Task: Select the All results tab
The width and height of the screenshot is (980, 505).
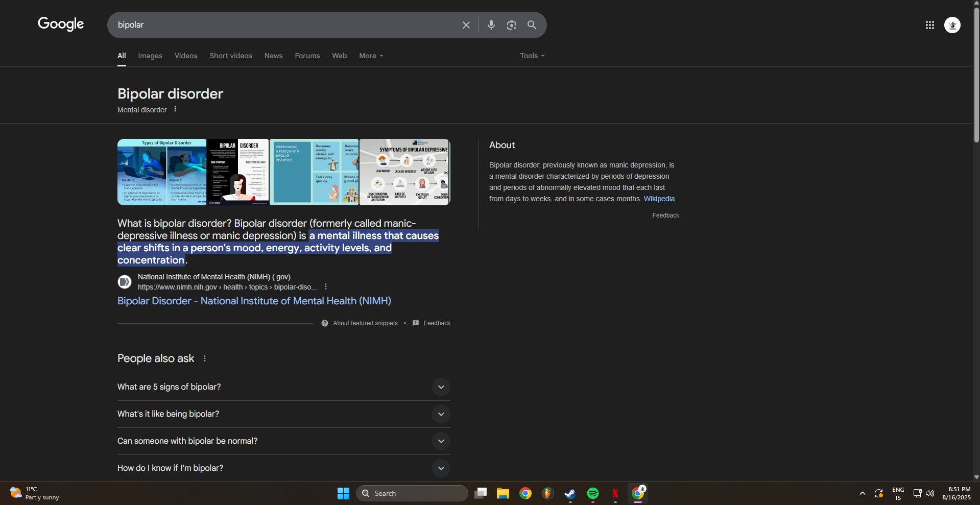Action: (122, 56)
